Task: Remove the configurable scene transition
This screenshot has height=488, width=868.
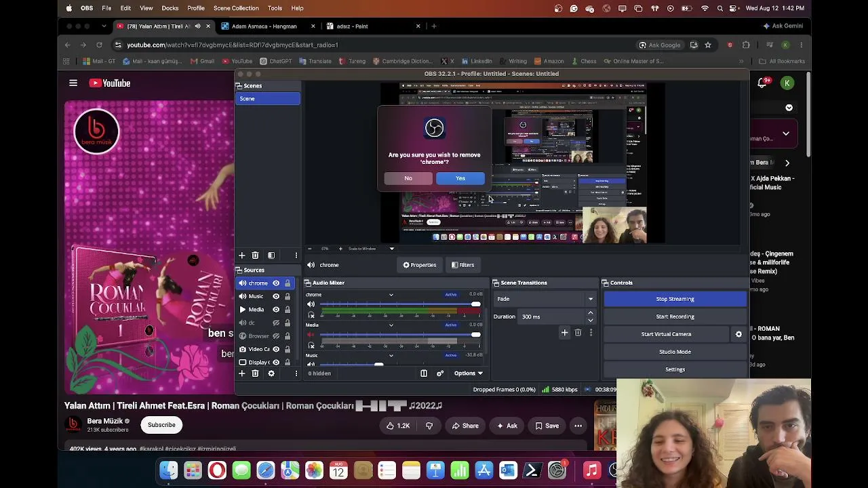Action: coord(578,333)
